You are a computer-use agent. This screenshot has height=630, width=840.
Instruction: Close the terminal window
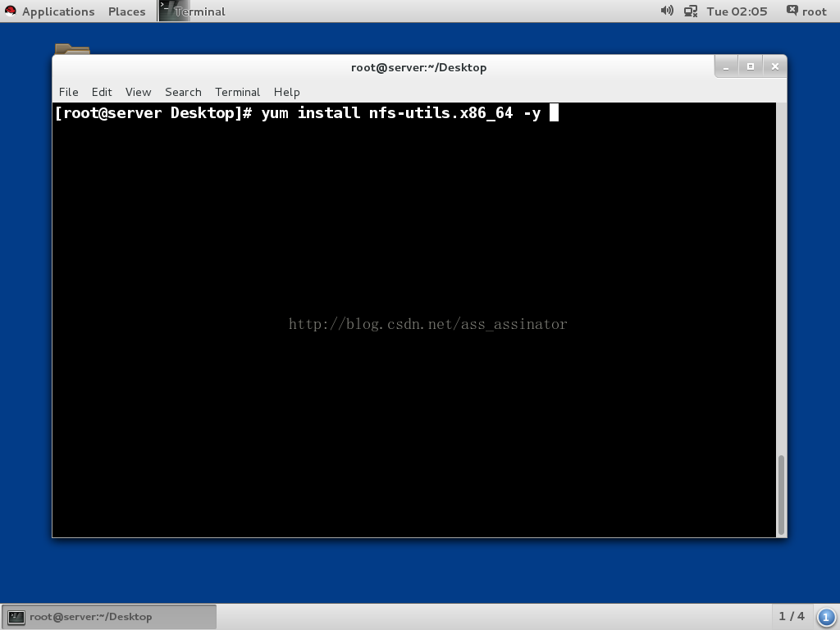(774, 67)
